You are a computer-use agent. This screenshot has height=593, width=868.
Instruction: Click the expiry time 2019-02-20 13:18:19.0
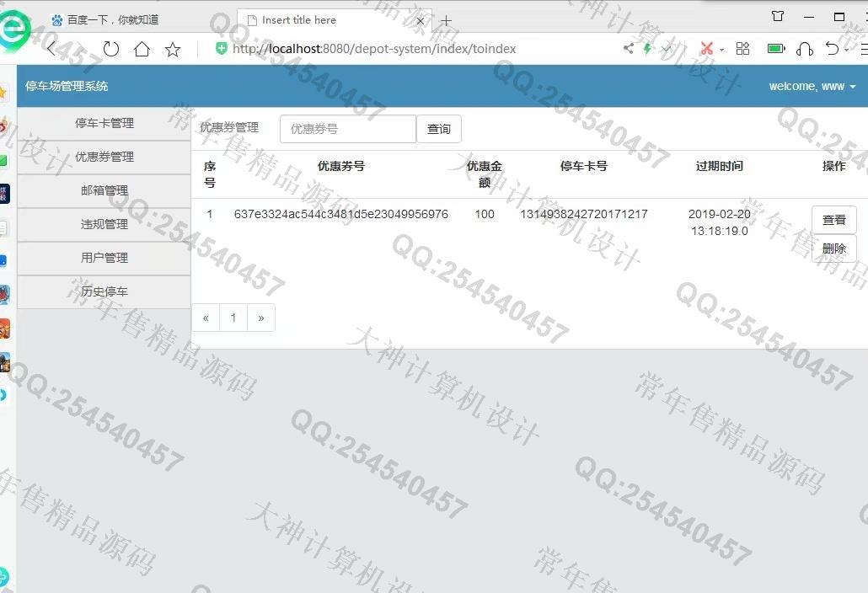click(719, 222)
